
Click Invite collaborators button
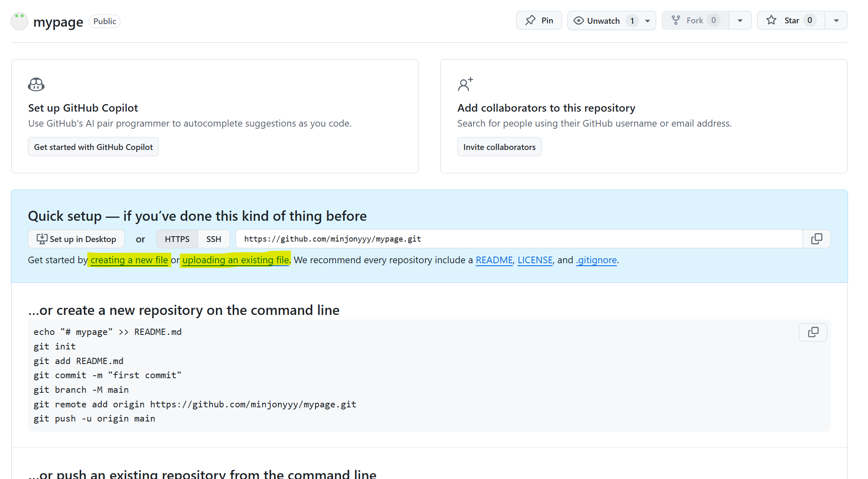click(x=499, y=147)
